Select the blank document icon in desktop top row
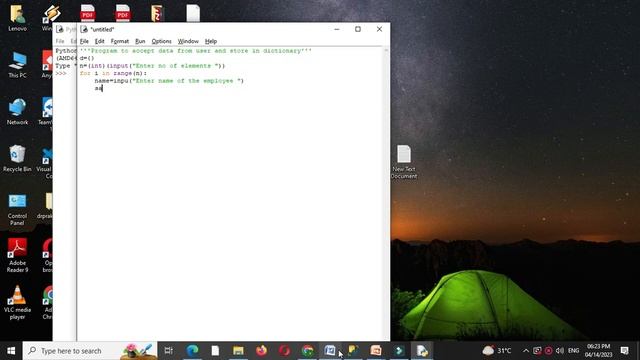This screenshot has width=640, height=360. 193,13
